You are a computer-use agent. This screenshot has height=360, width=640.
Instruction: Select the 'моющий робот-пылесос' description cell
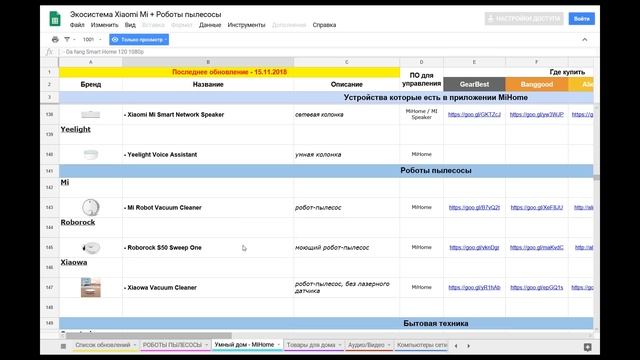coord(347,247)
